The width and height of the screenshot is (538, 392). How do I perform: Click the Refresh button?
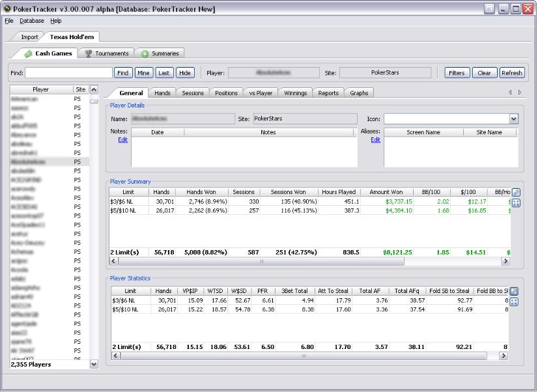(511, 73)
